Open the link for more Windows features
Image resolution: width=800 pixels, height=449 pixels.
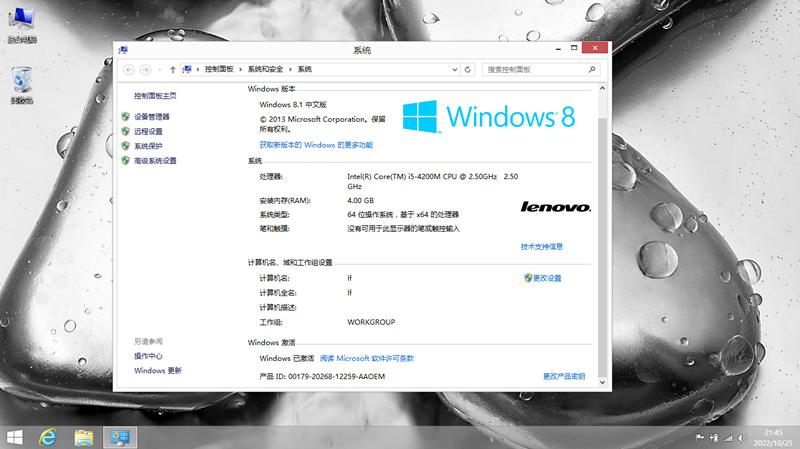(316, 145)
